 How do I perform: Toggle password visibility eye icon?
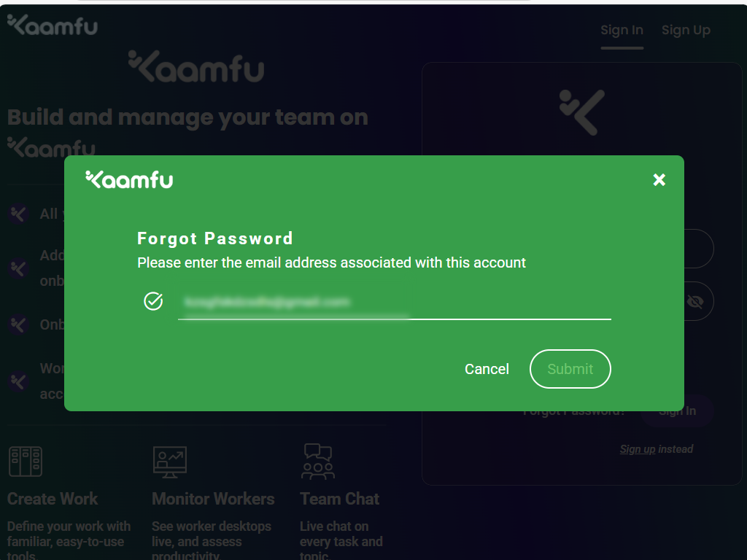[x=695, y=301]
